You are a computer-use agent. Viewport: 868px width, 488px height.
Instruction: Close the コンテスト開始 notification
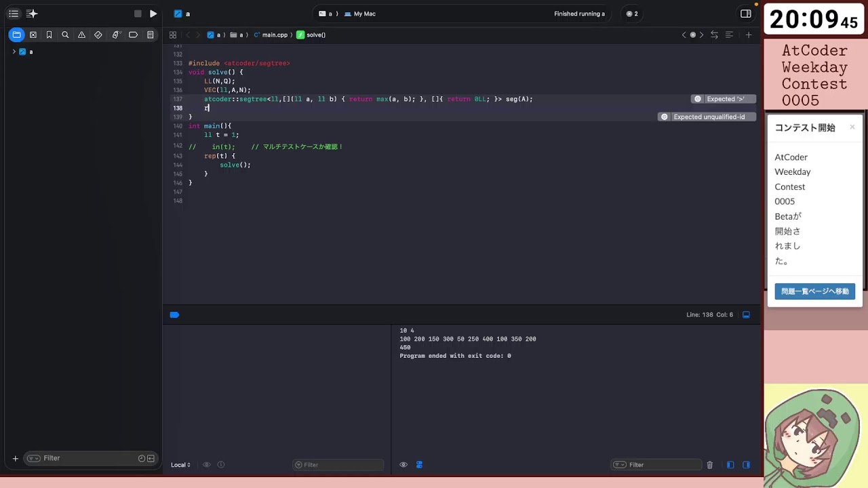[852, 127]
